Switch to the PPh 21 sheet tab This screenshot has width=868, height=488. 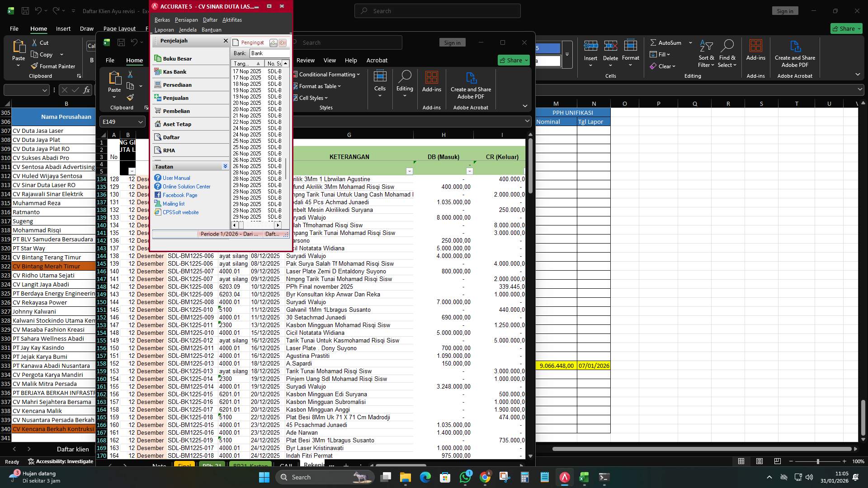(x=212, y=465)
